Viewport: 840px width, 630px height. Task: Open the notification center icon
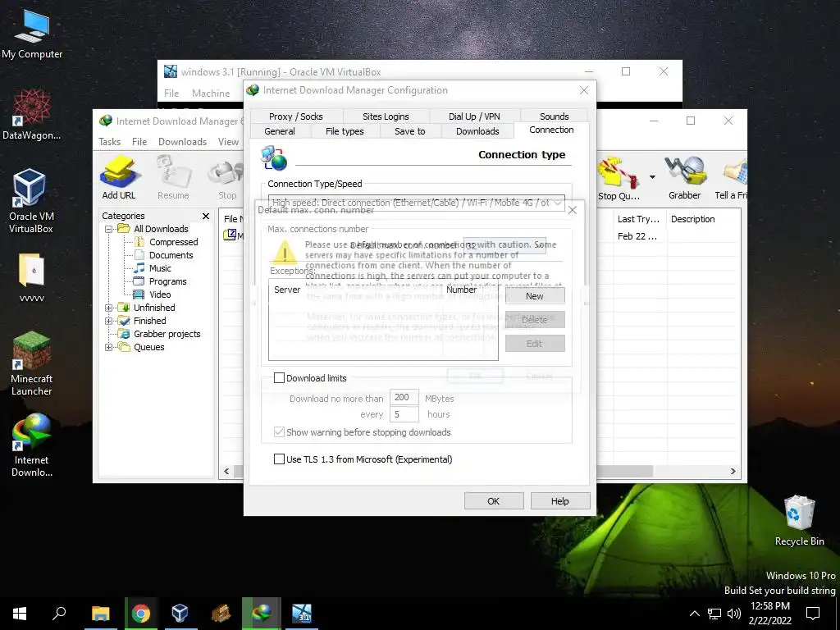813,614
